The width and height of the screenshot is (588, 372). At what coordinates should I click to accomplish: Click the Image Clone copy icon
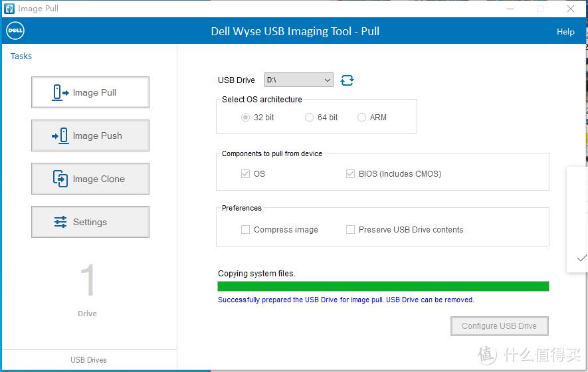point(60,179)
